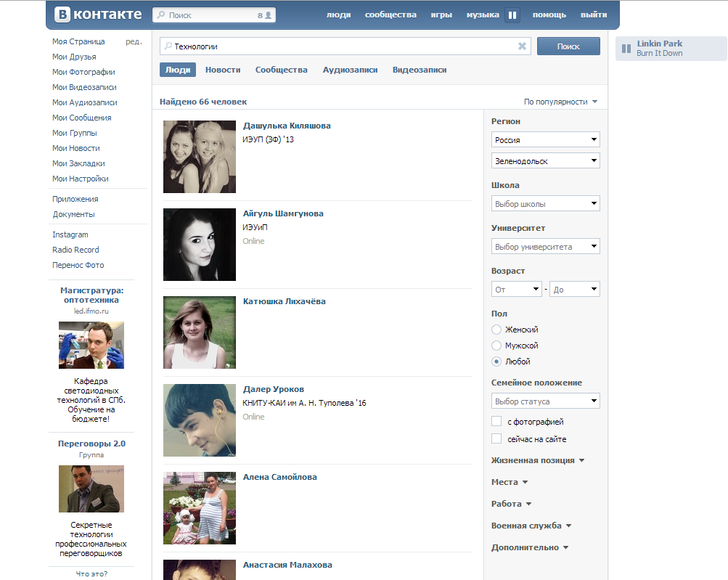Open 'игры' in header menu
Screen dimensions: 728x580
(x=441, y=15)
